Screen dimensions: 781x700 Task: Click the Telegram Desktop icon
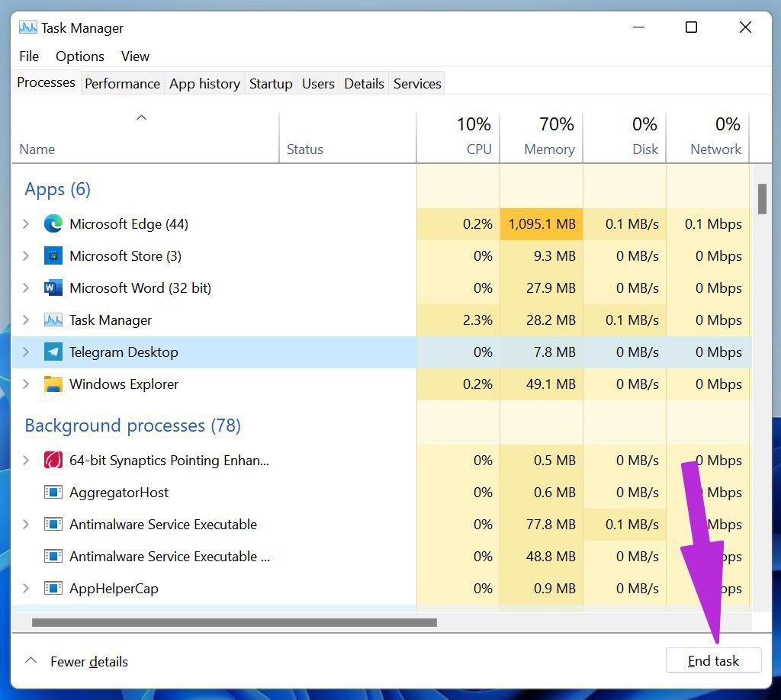(53, 352)
